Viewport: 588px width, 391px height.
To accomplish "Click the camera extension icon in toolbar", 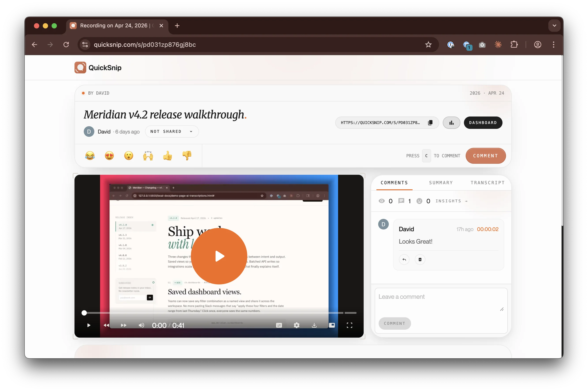I will pyautogui.click(x=482, y=45).
